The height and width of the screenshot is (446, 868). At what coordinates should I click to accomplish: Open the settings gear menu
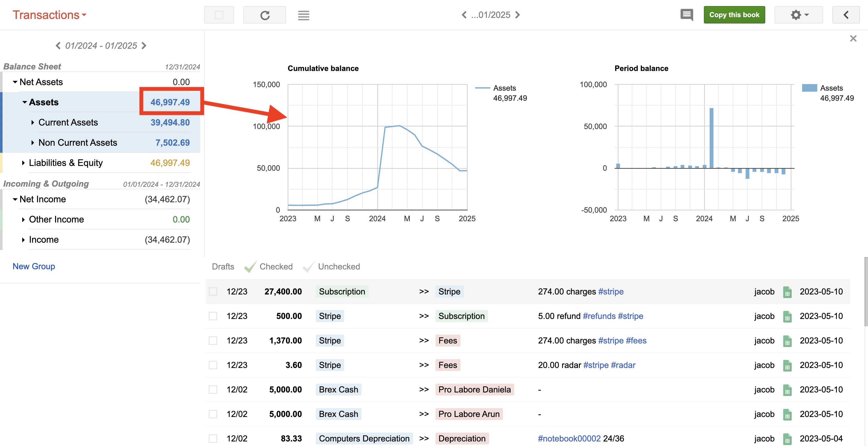click(798, 15)
